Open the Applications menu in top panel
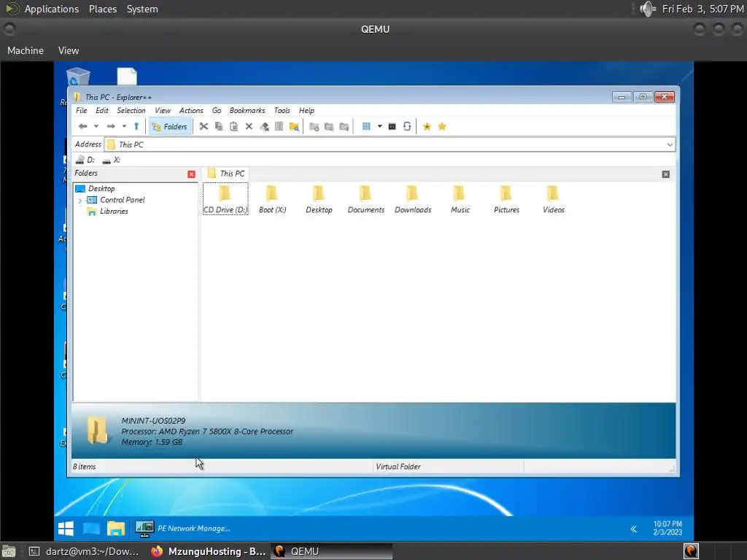This screenshot has height=560, width=747. coord(52,9)
